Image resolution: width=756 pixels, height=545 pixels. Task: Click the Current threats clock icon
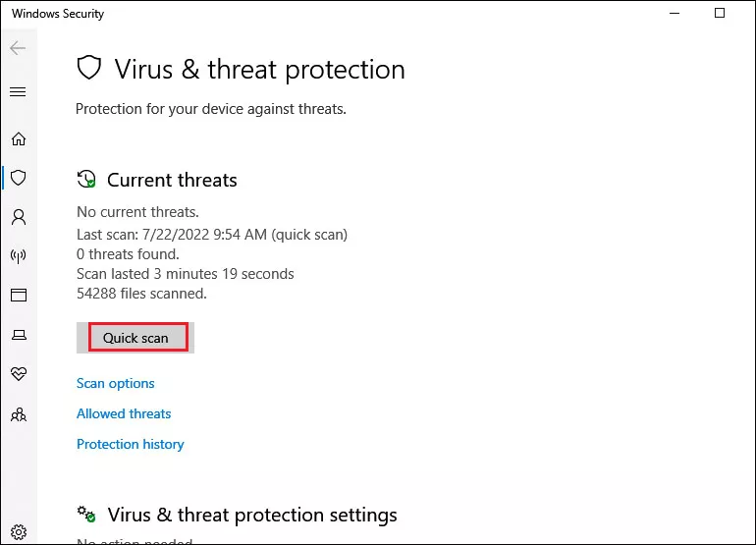(x=86, y=179)
